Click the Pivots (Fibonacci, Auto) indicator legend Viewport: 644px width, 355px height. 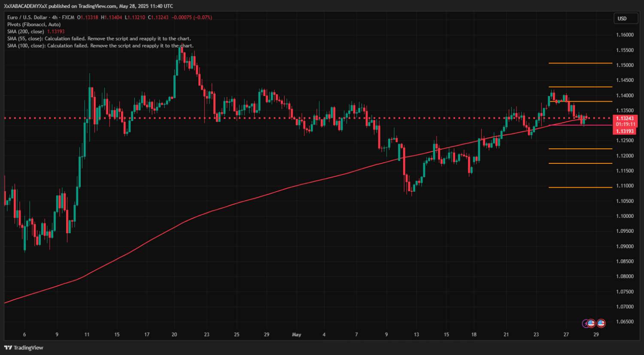pyautogui.click(x=34, y=24)
